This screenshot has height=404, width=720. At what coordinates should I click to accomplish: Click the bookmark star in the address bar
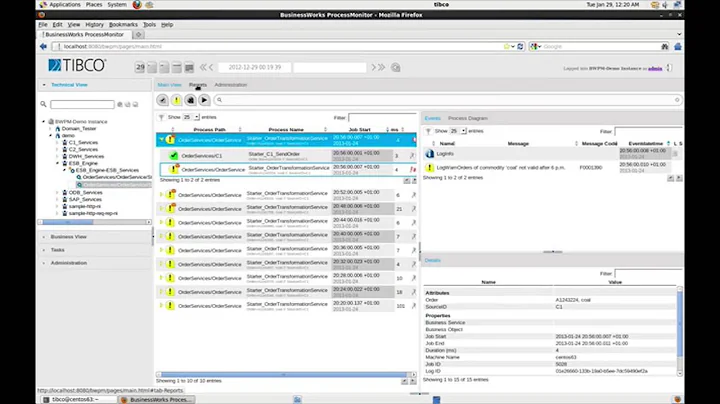coord(506,46)
